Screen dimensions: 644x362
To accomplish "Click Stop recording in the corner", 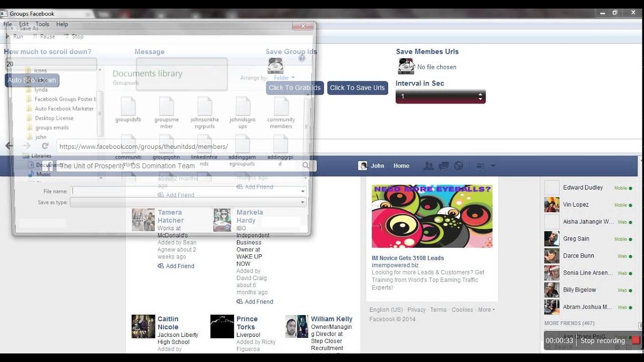I will 602,340.
